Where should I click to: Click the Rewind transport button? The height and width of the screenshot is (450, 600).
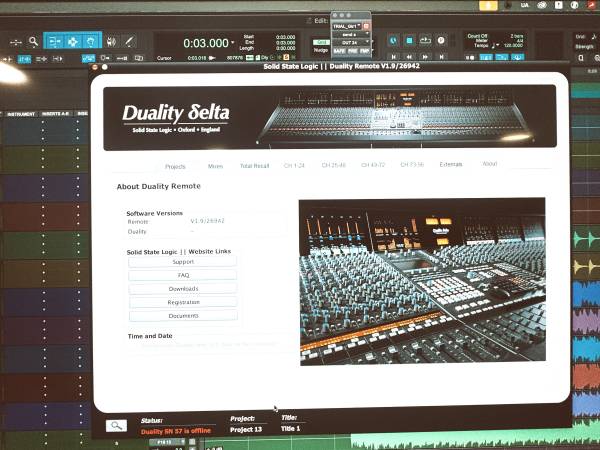pos(409,57)
